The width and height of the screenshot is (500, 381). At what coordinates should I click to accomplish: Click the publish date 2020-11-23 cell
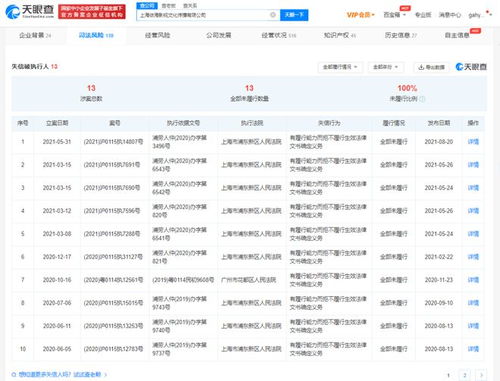(x=439, y=280)
